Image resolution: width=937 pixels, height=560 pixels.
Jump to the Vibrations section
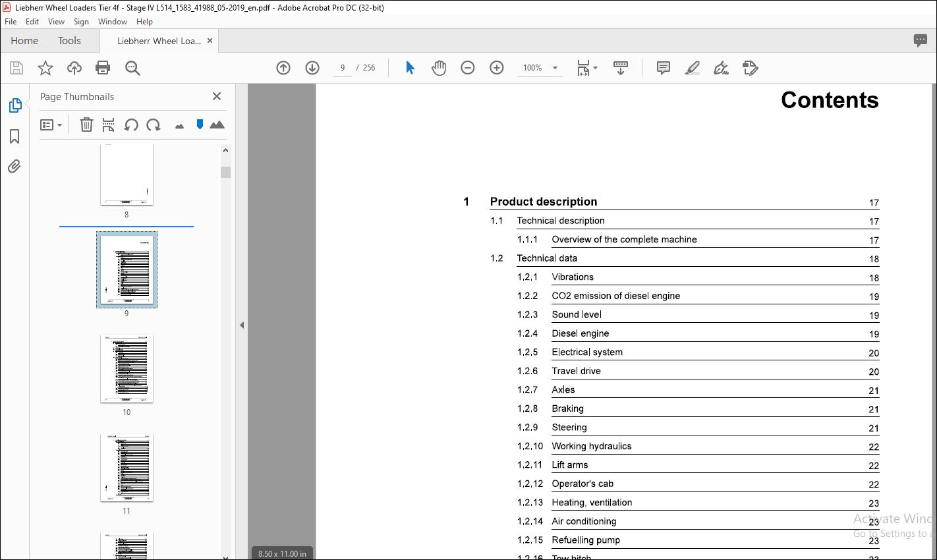pyautogui.click(x=573, y=277)
